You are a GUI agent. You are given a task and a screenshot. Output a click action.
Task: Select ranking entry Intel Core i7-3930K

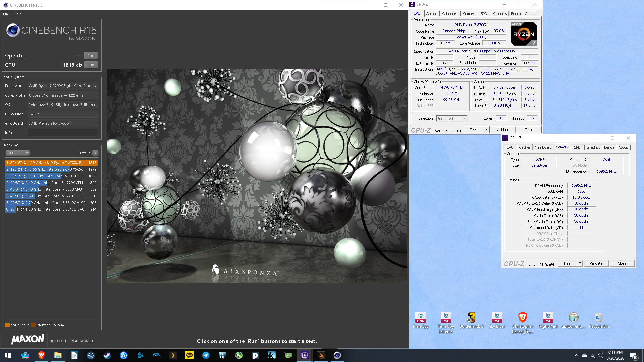[51, 176]
